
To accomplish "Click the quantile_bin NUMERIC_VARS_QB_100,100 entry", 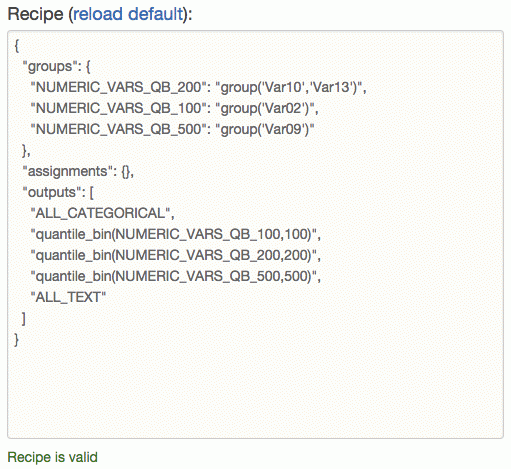I will click(176, 234).
